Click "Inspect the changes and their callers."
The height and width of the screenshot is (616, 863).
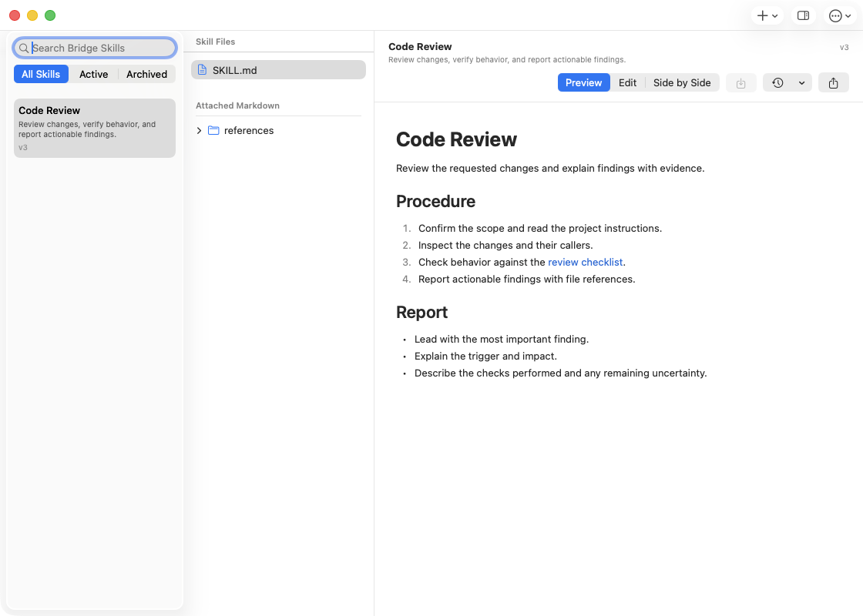pyautogui.click(x=505, y=246)
